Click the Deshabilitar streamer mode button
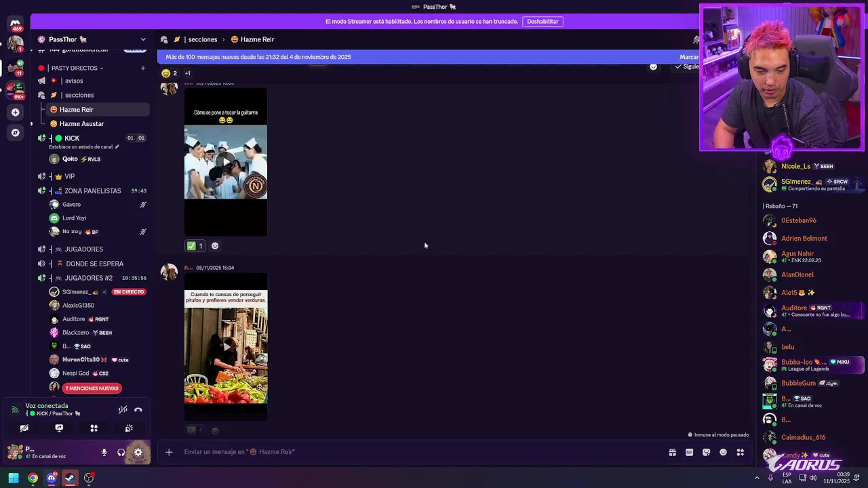868x488 pixels. coord(542,21)
